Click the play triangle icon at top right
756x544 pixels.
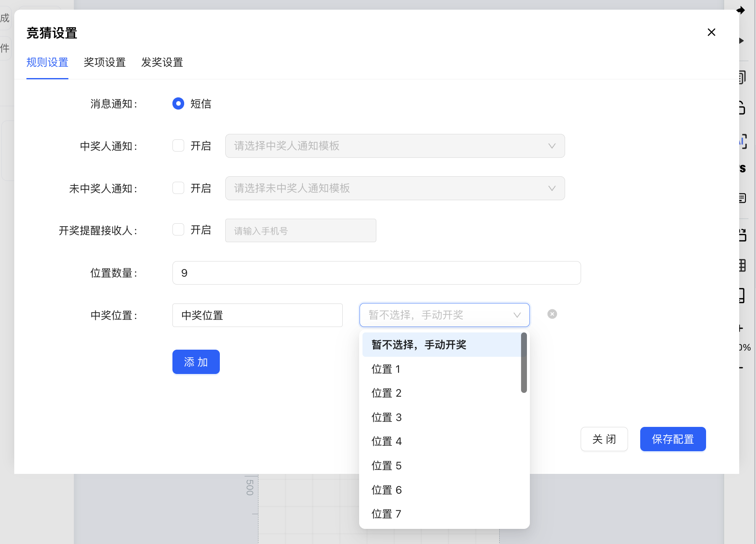[x=741, y=41]
